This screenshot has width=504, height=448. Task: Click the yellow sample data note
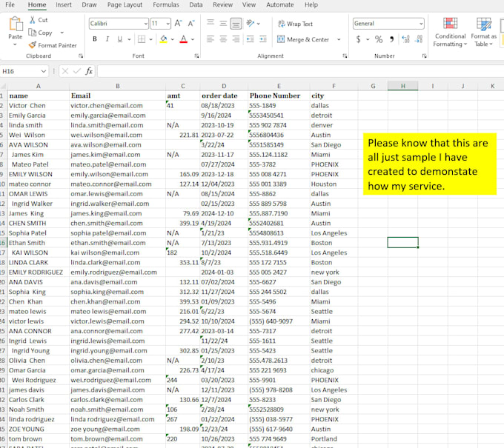point(430,164)
